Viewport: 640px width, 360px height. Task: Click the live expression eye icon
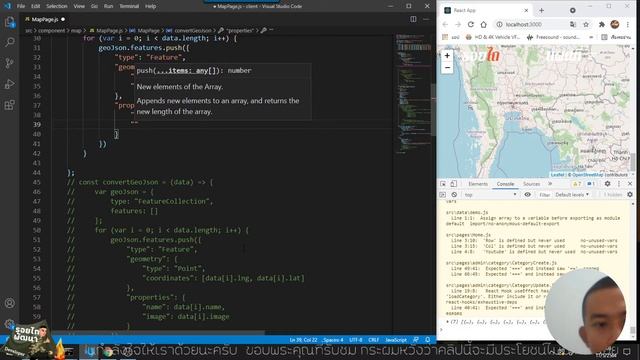(x=527, y=195)
